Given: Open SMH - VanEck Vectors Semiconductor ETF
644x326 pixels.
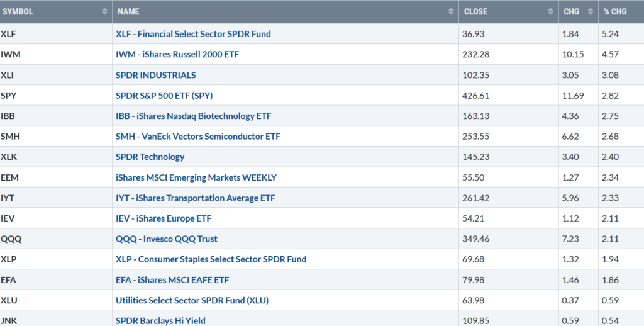Looking at the screenshot, I should [x=198, y=136].
